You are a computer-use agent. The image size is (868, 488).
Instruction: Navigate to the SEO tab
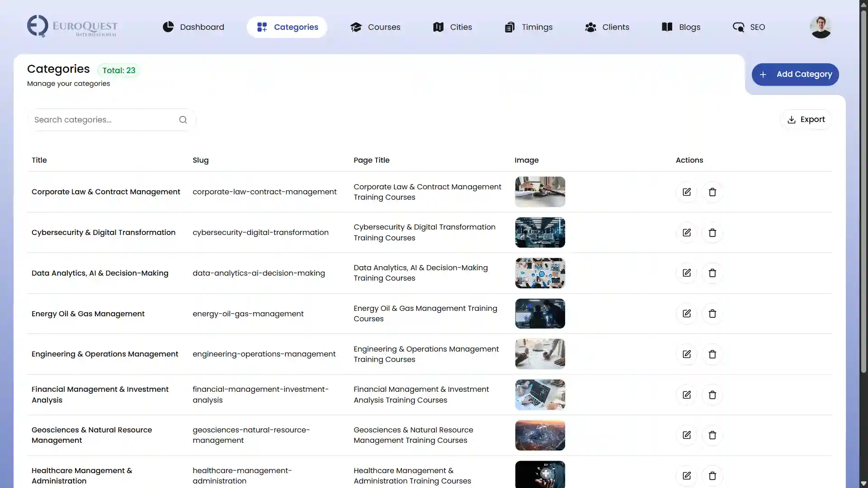[749, 27]
